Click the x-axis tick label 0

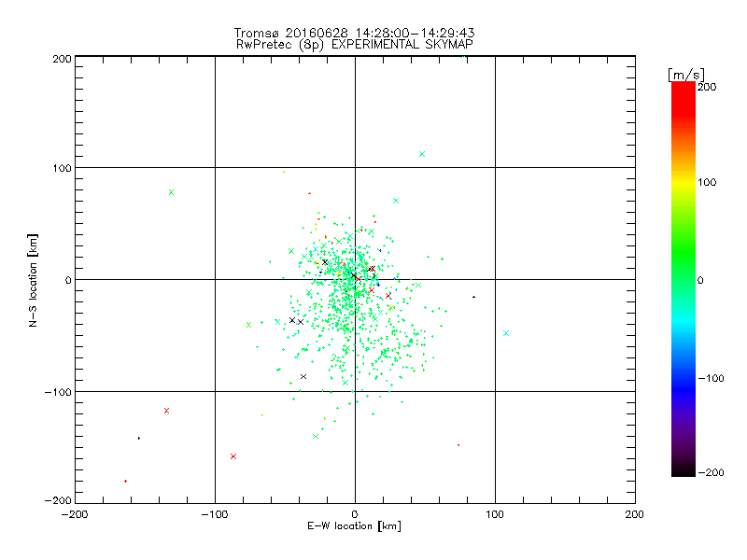355,515
